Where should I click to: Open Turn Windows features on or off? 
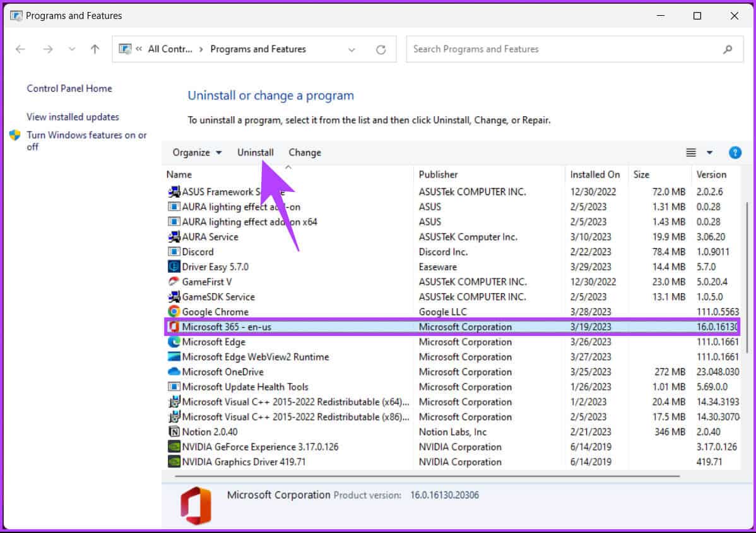coord(87,141)
